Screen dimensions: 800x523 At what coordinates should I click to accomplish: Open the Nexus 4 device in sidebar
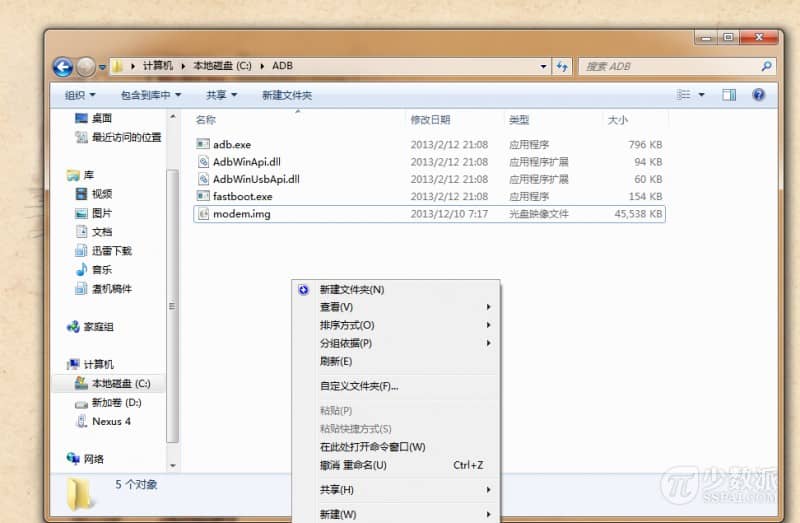pos(110,422)
